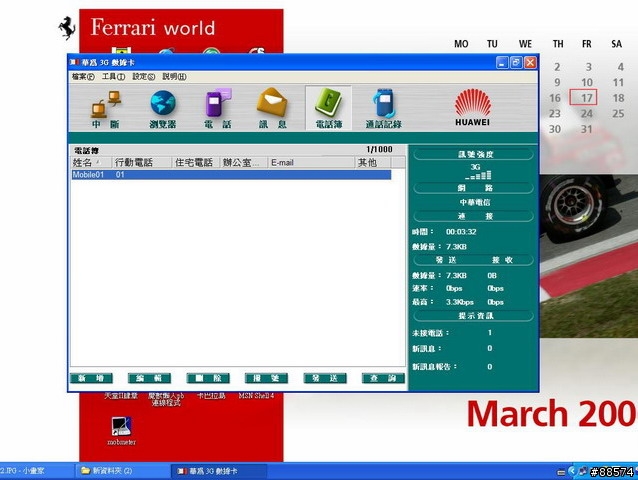Image resolution: width=638 pixels, height=480 pixels.
Task: Click the MSN Shell 4 desktop label
Action: pyautogui.click(x=256, y=396)
